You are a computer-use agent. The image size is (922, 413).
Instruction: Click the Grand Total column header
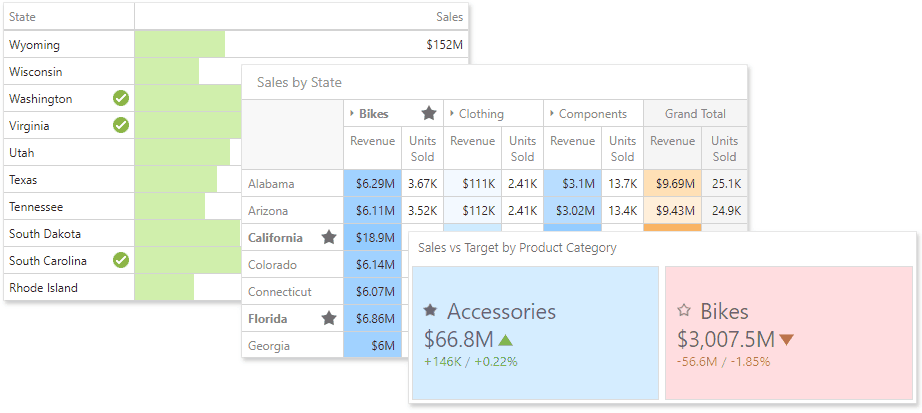[695, 114]
